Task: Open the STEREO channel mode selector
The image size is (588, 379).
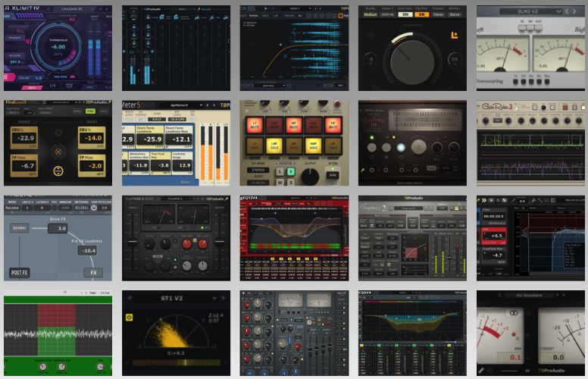Action: pyautogui.click(x=258, y=170)
